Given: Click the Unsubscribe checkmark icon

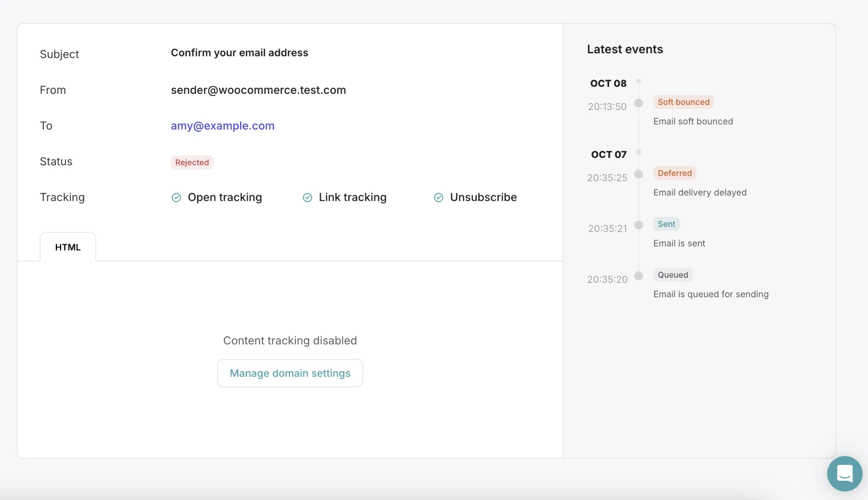Looking at the screenshot, I should tap(439, 198).
